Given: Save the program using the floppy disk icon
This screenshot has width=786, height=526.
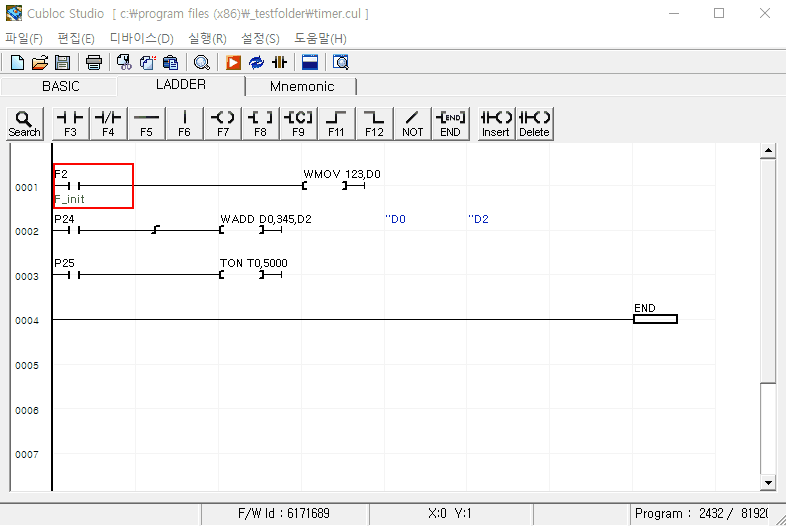Looking at the screenshot, I should pos(62,63).
